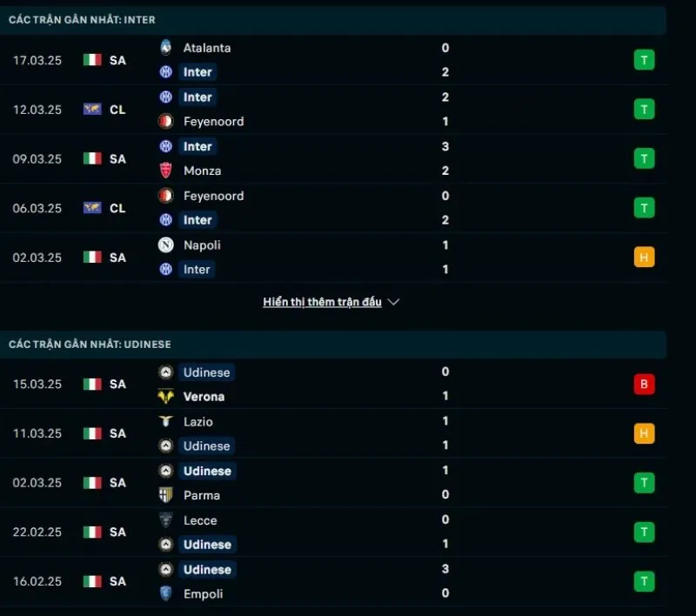Click the red B badge on the Udinese-Verona match
The width and height of the screenshot is (696, 616).
tap(644, 384)
